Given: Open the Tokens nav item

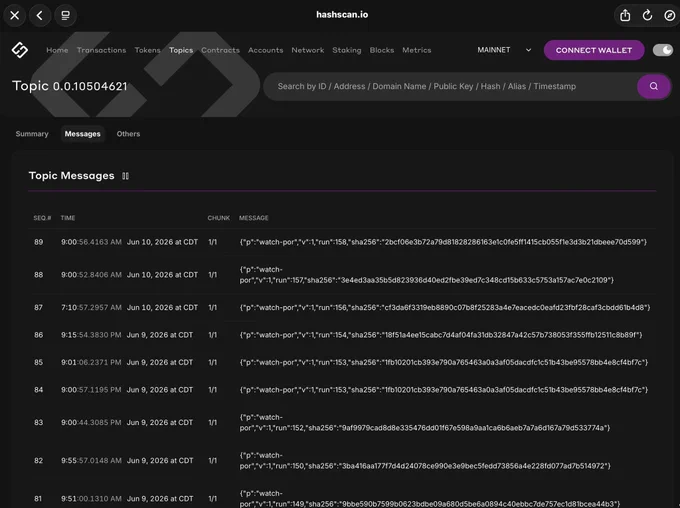Looking at the screenshot, I should pyautogui.click(x=147, y=50).
